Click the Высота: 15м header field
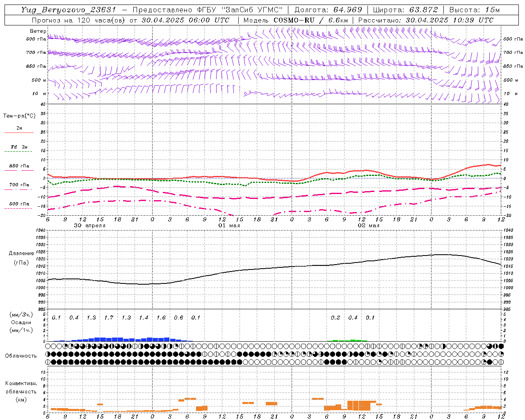Viewport: 525px width, 420px height. 474,10
